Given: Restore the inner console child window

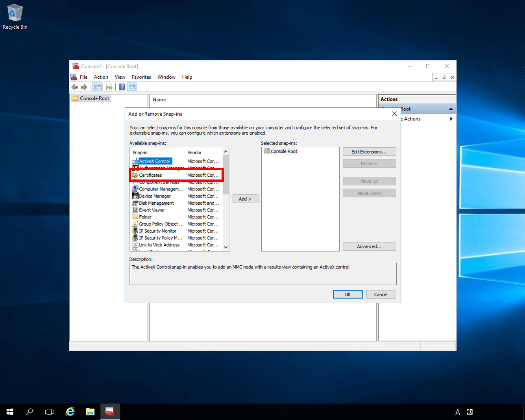Looking at the screenshot, I should coord(444,77).
